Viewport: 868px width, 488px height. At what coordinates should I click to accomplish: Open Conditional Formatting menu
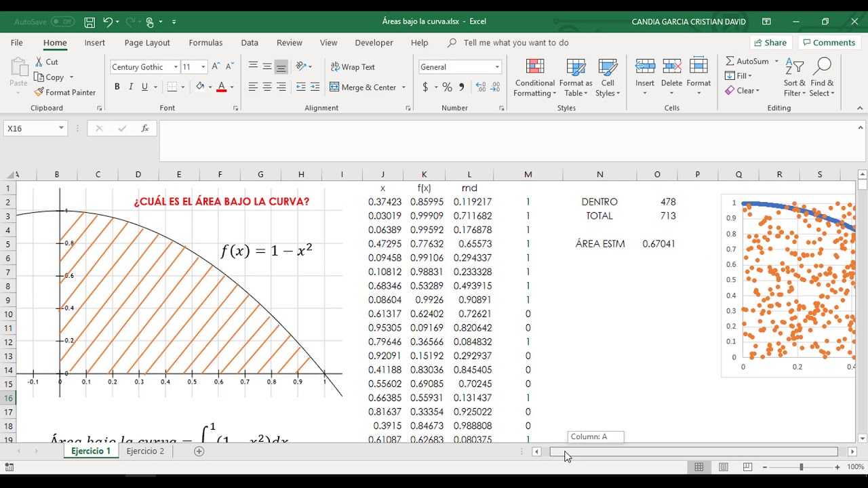tap(534, 78)
